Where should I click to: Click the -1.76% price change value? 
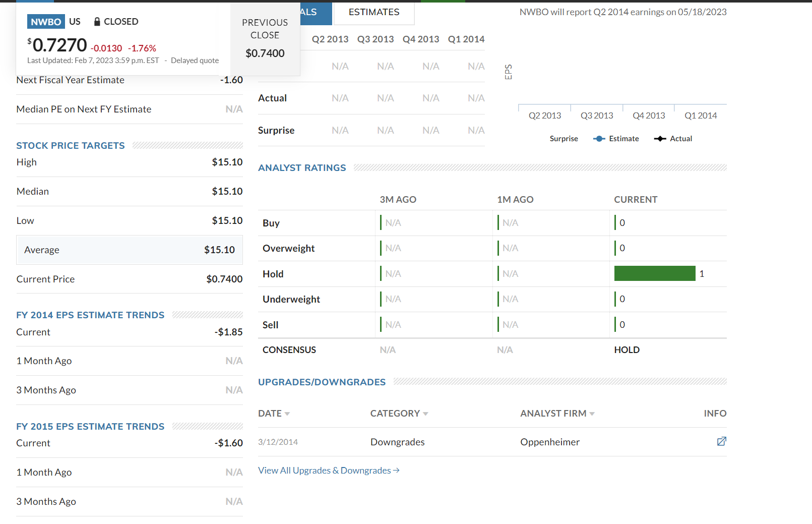[142, 48]
